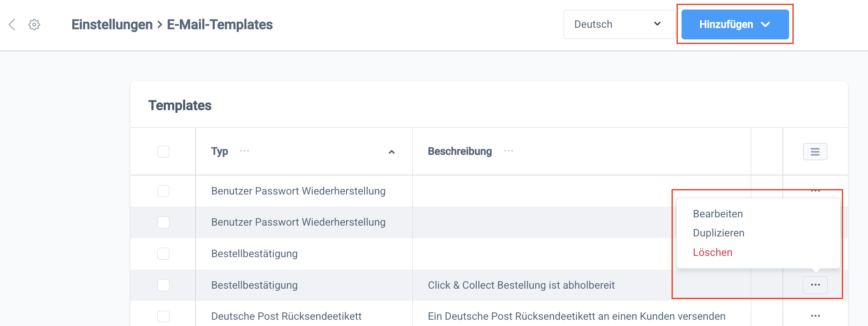The height and width of the screenshot is (326, 868).
Task: Choose Duplizieren from the context menu
Action: [718, 233]
